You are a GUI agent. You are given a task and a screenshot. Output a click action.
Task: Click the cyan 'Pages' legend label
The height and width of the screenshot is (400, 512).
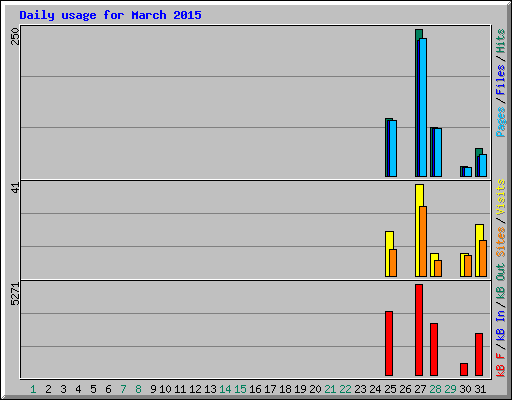coord(501,122)
